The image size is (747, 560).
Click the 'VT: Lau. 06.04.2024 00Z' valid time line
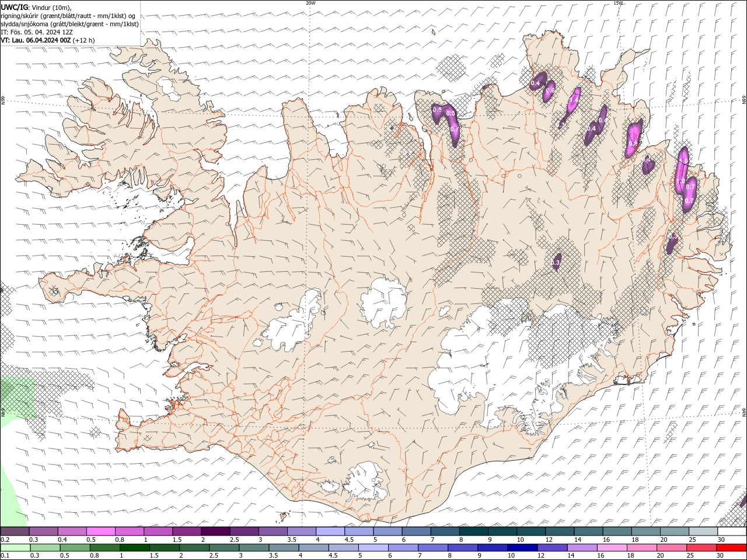tap(47, 40)
